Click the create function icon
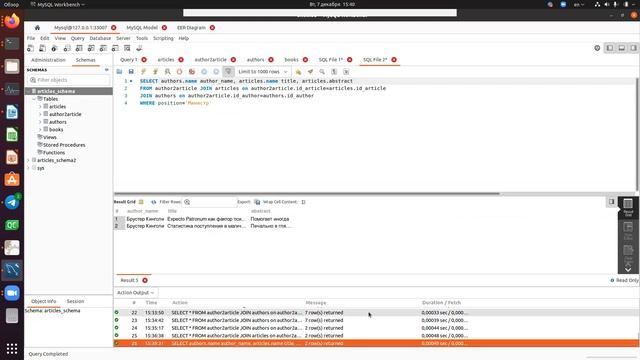 click(115, 48)
